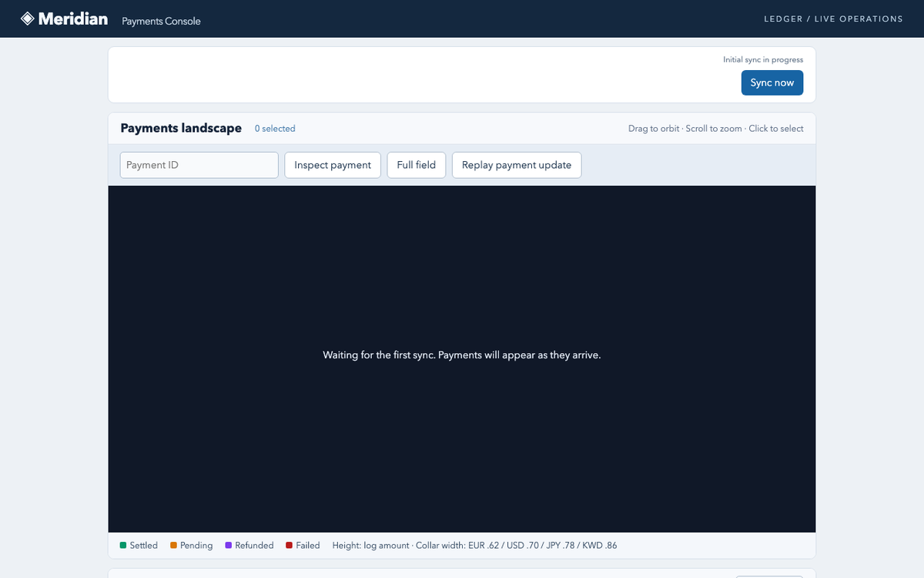Focus the Payment ID input field
924x578 pixels.
[x=199, y=165]
